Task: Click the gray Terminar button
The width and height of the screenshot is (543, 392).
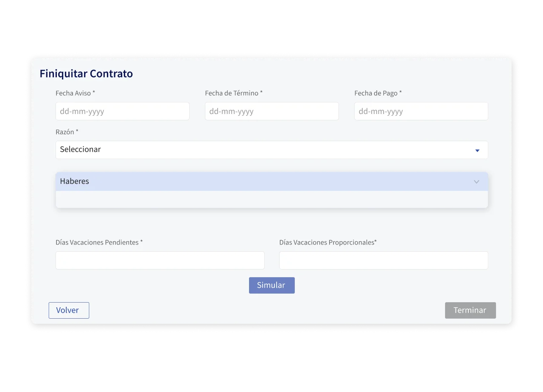Action: pos(470,310)
